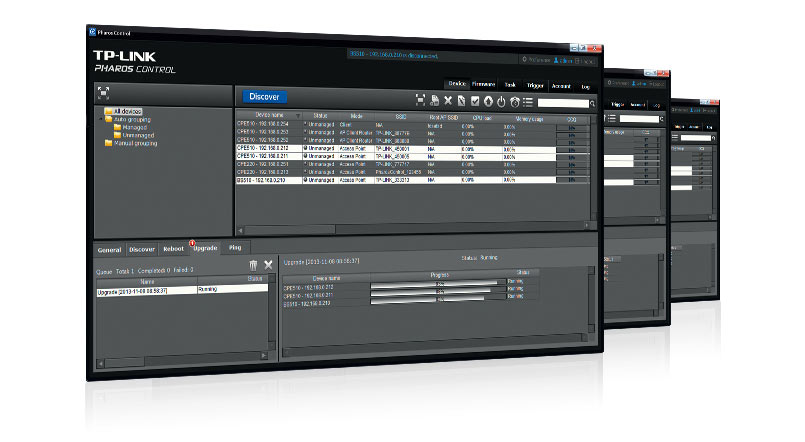Click the X cancel icon above task queue
Screen dimensions: 805x442
point(268,265)
